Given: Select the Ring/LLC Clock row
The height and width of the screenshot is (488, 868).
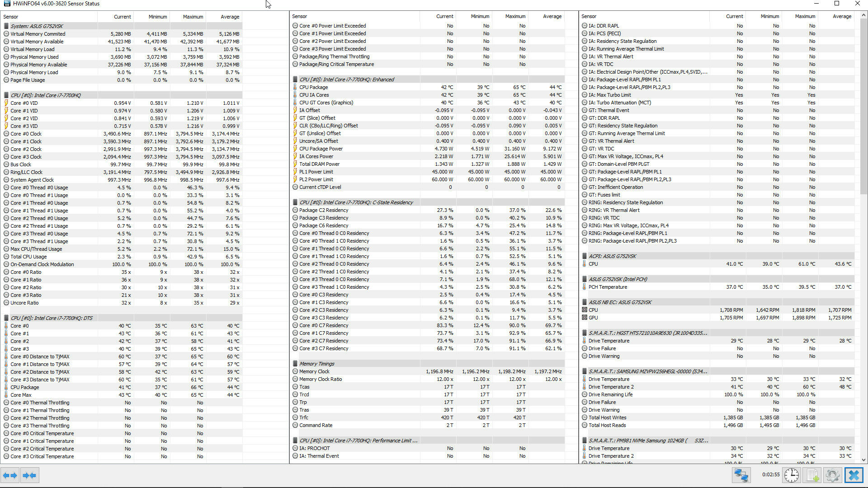Looking at the screenshot, I should [x=122, y=172].
